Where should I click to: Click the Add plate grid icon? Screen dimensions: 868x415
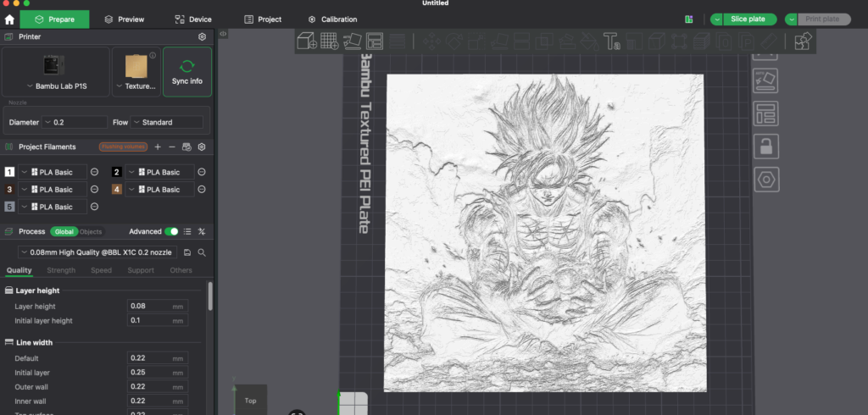pos(330,40)
